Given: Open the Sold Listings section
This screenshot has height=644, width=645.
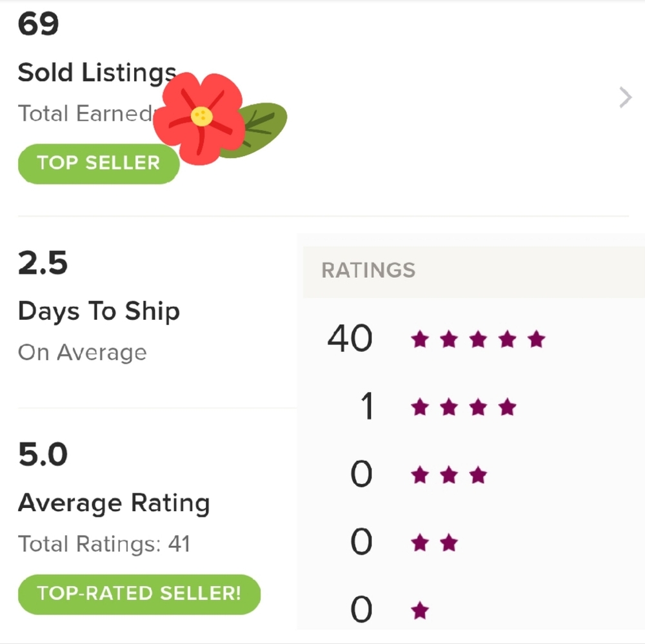Looking at the screenshot, I should coord(97,72).
